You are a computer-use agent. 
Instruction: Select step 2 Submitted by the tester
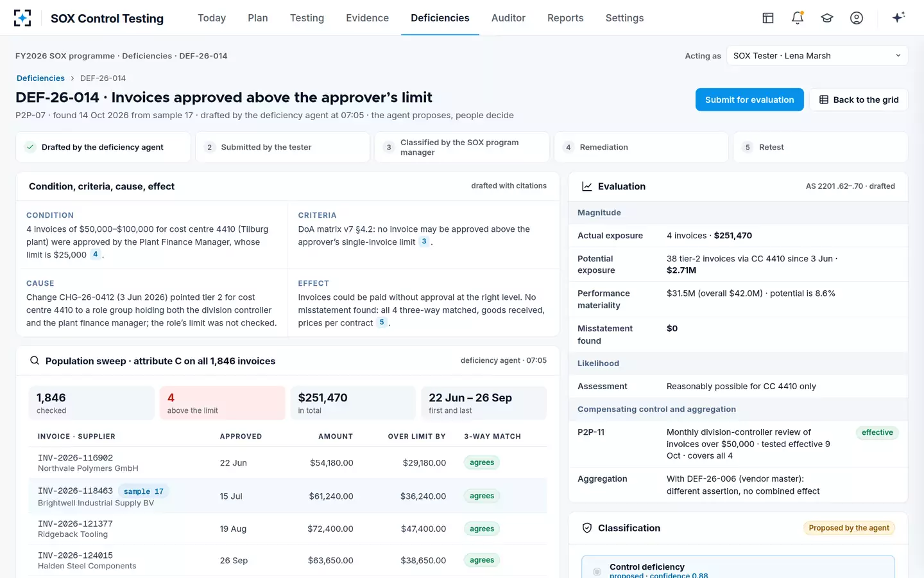tap(283, 147)
